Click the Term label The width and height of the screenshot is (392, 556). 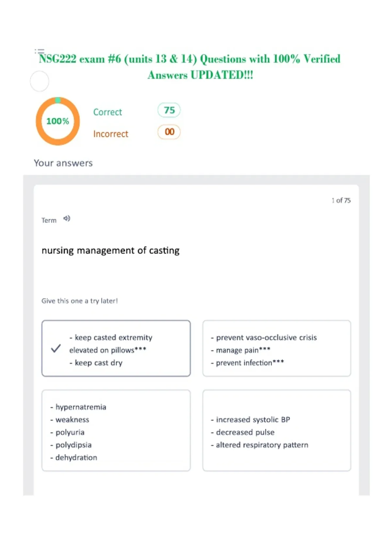pos(49,220)
